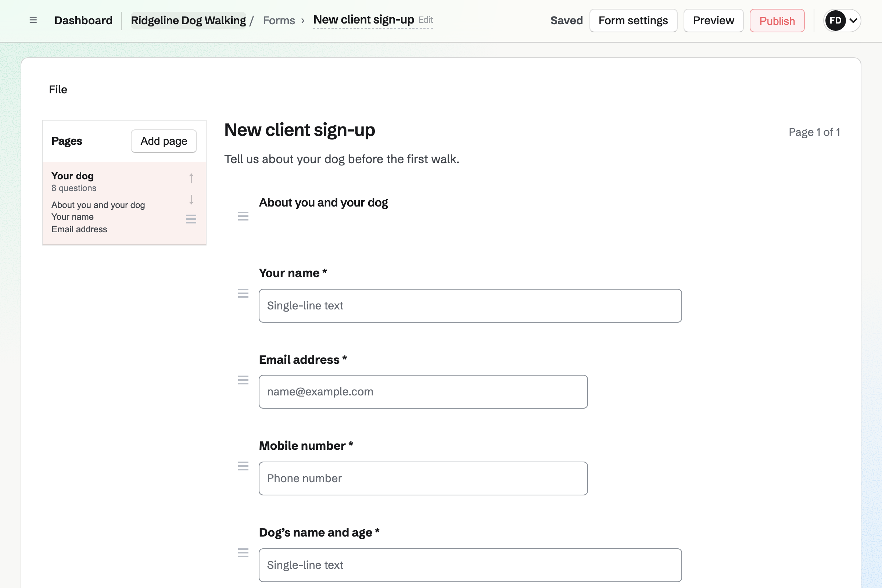The width and height of the screenshot is (882, 588).
Task: Open Ridgeline Dog Walking workspace
Action: pos(188,20)
